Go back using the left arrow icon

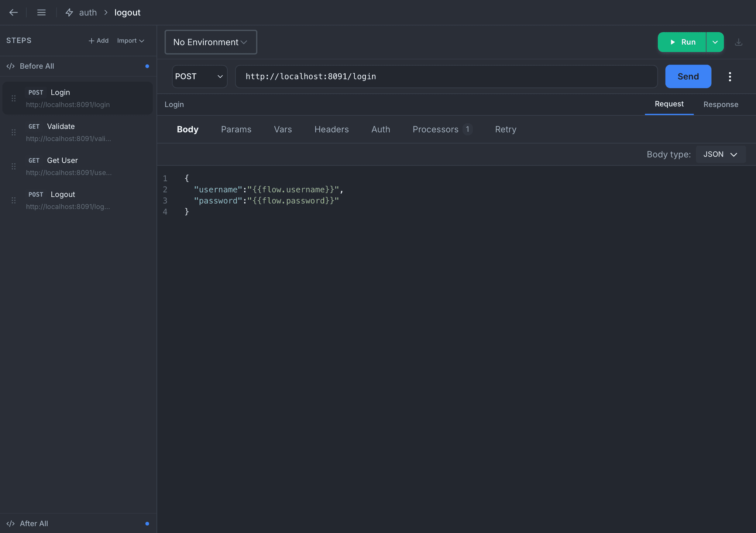tap(13, 13)
